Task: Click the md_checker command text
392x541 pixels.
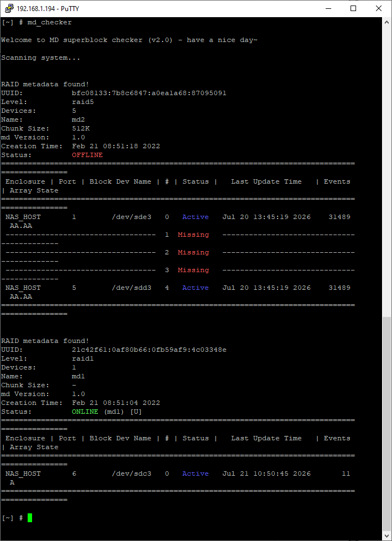Action: pos(49,23)
